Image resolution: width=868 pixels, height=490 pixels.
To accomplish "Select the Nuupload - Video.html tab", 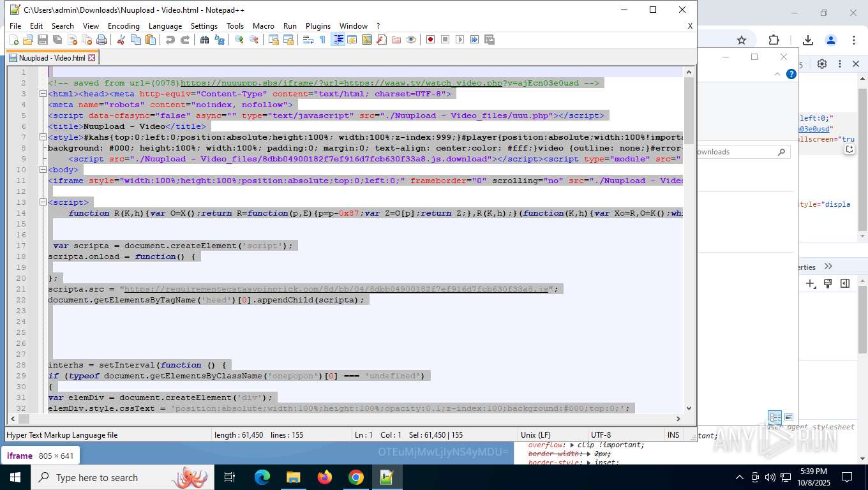I will pyautogui.click(x=52, y=57).
